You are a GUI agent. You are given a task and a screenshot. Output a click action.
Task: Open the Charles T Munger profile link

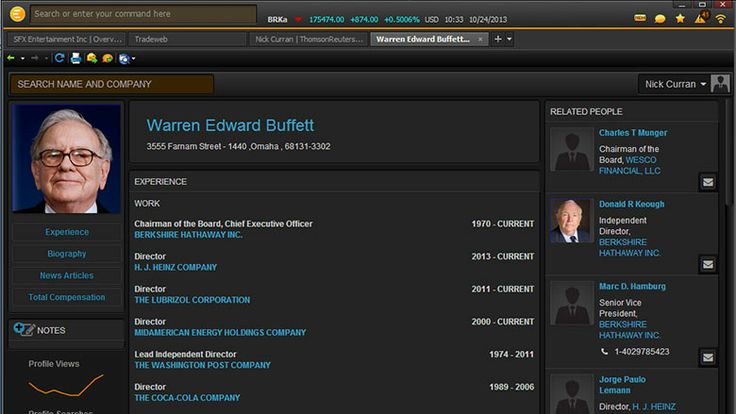[x=633, y=133]
